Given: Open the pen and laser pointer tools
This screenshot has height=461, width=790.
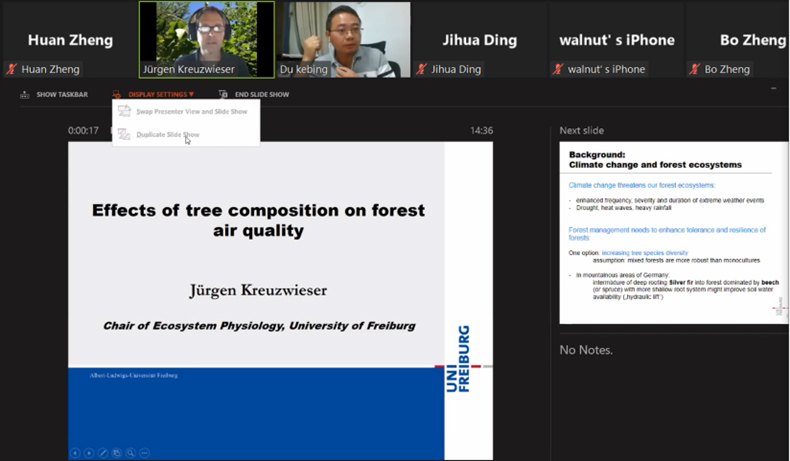Looking at the screenshot, I should point(103,453).
